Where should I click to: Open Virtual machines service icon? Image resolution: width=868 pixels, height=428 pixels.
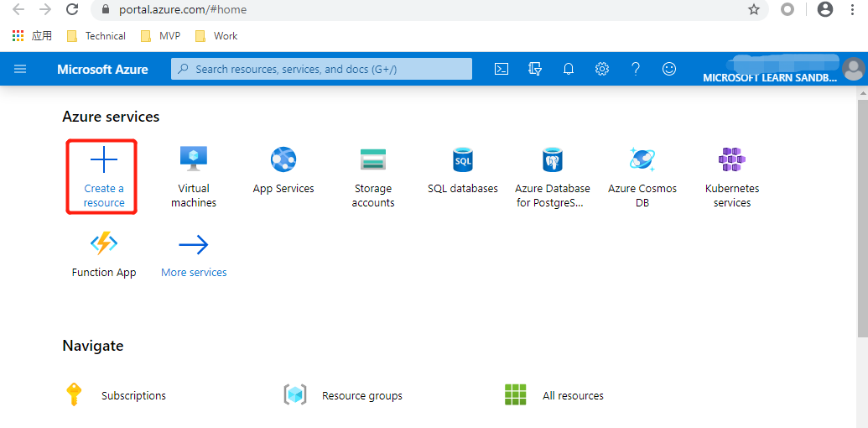193,159
